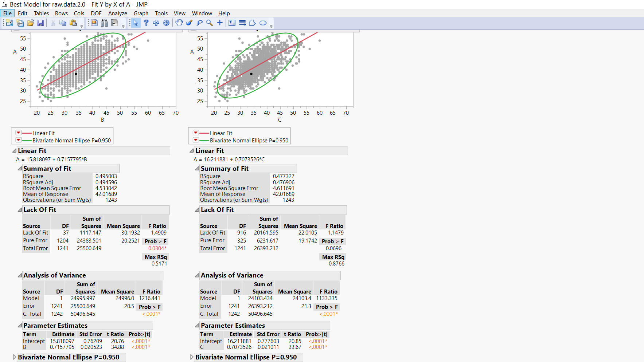Open red triangle menu for Bivariate Normal Ellipse
Viewport: 644px width, 362px height.
[18, 140]
